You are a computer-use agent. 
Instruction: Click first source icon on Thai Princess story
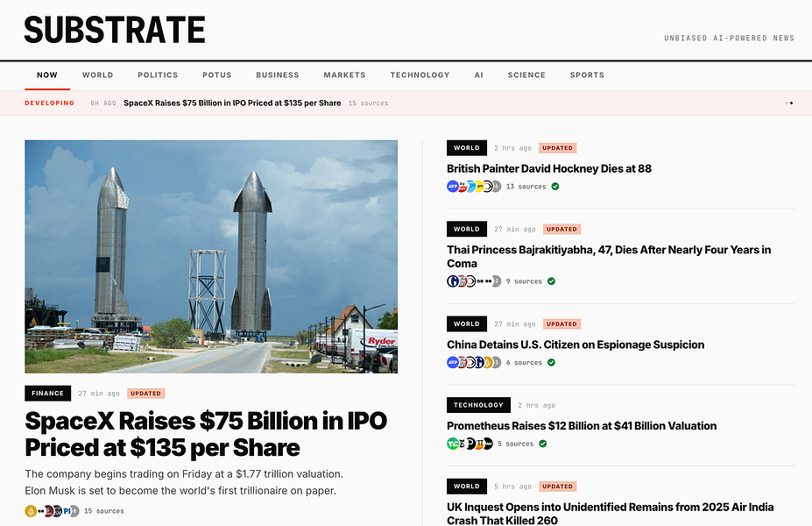point(453,281)
